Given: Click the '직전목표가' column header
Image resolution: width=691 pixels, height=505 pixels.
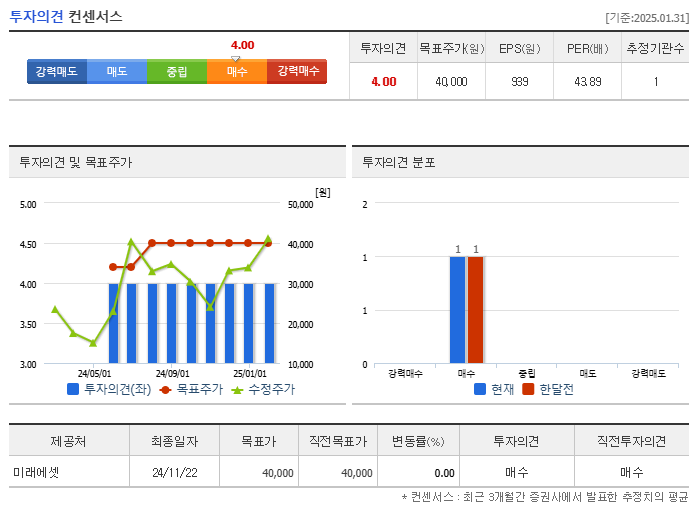Looking at the screenshot, I should click(x=338, y=441).
